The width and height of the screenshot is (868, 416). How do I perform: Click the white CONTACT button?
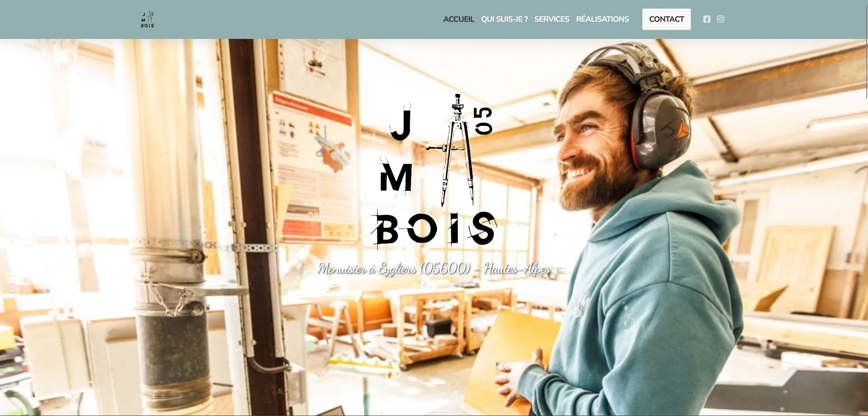[x=666, y=19]
